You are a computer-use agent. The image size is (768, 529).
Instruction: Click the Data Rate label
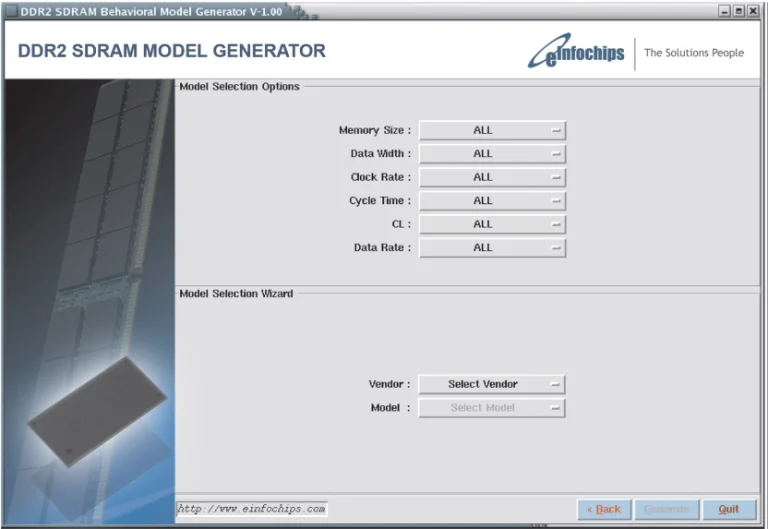coord(382,248)
